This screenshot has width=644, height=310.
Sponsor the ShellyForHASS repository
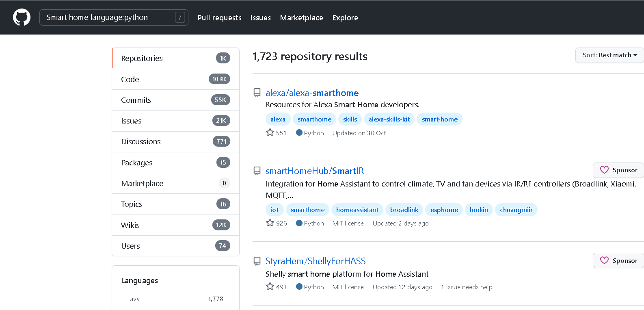(x=618, y=260)
